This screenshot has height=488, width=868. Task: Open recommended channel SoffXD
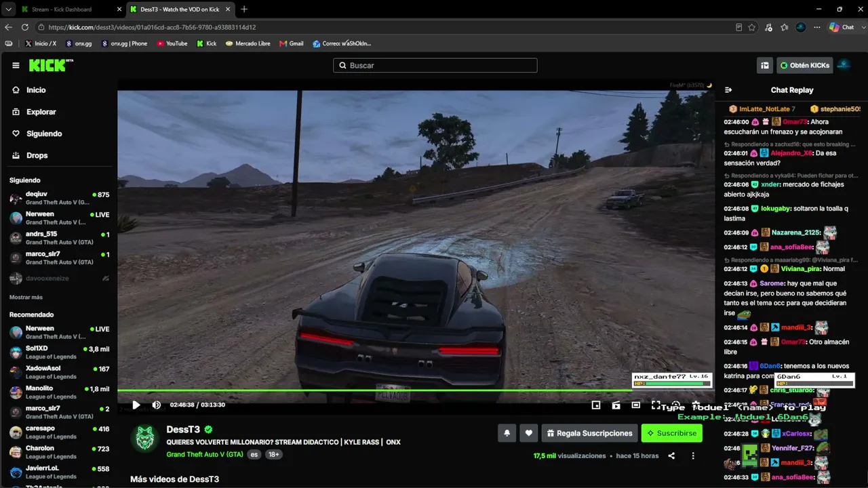coord(59,352)
